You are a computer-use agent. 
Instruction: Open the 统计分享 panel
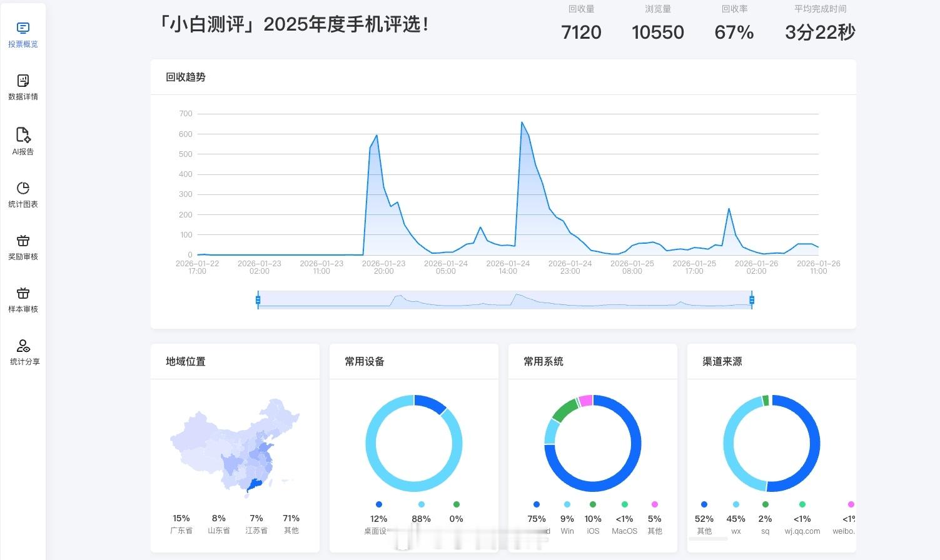pyautogui.click(x=23, y=353)
